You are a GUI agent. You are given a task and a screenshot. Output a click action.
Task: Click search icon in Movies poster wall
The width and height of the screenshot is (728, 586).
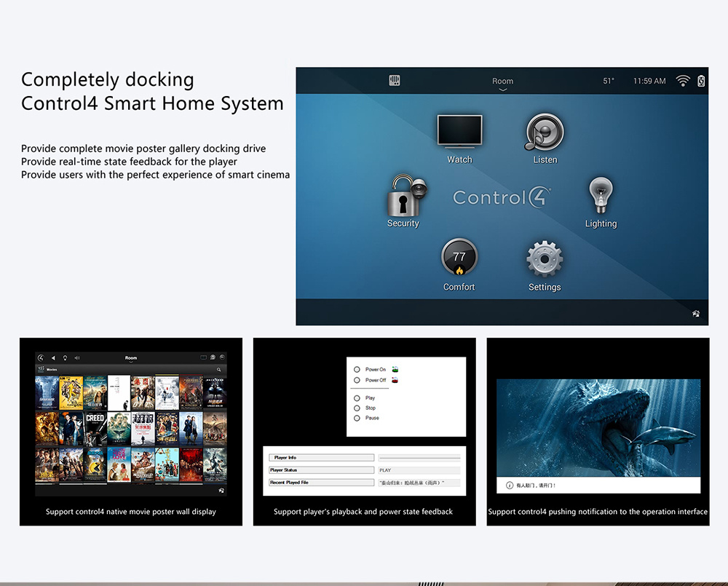218,370
